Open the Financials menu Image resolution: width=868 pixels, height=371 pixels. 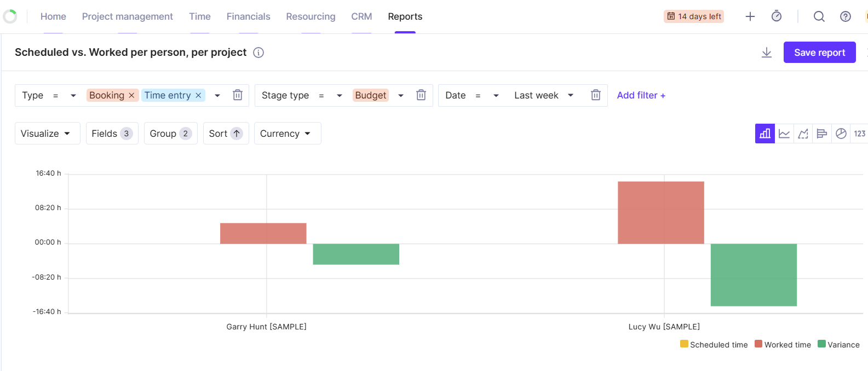[249, 16]
